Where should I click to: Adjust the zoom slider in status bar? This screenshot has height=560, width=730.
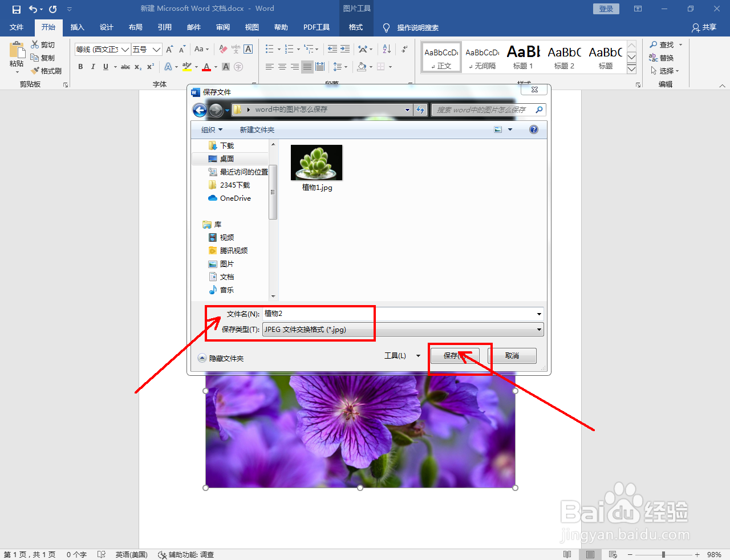[x=663, y=554]
